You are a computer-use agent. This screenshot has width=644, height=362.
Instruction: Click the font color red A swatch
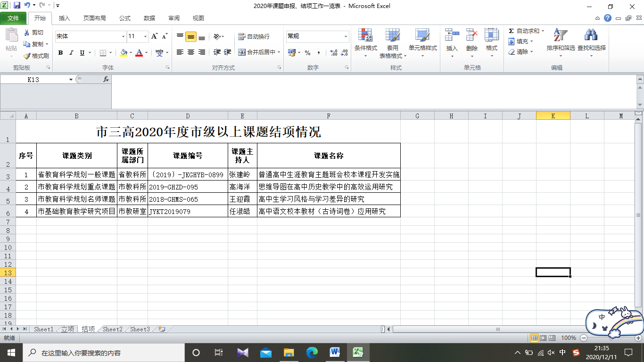139,53
